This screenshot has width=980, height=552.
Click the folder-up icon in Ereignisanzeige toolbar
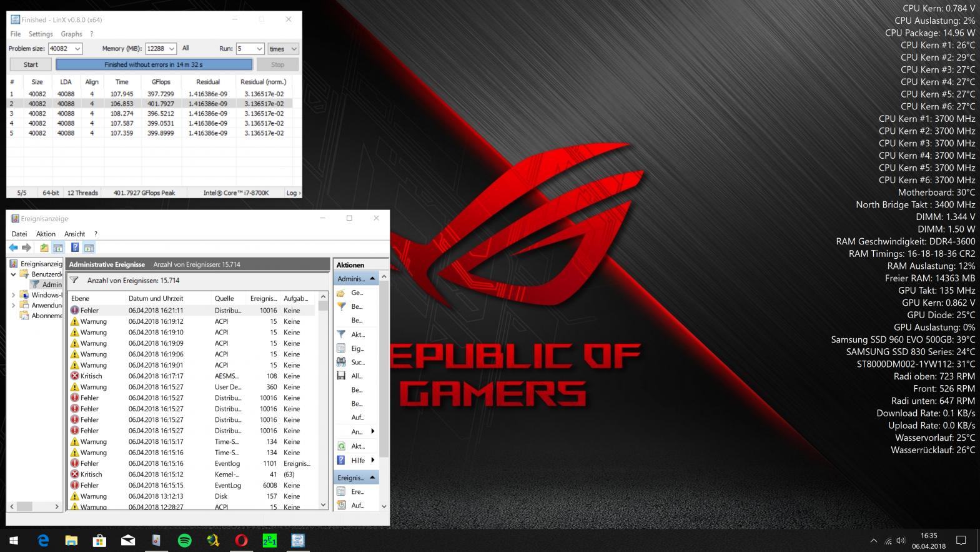coord(44,248)
